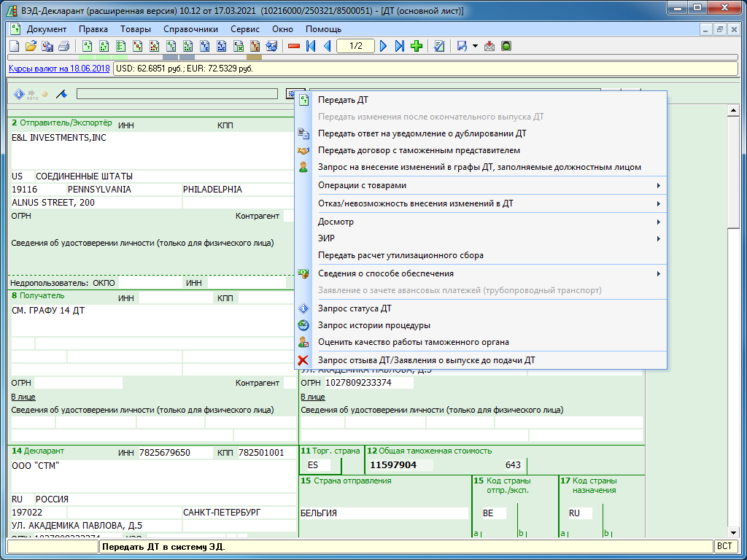The image size is (747, 560).
Task: Go to the next page arrow
Action: coord(384,47)
